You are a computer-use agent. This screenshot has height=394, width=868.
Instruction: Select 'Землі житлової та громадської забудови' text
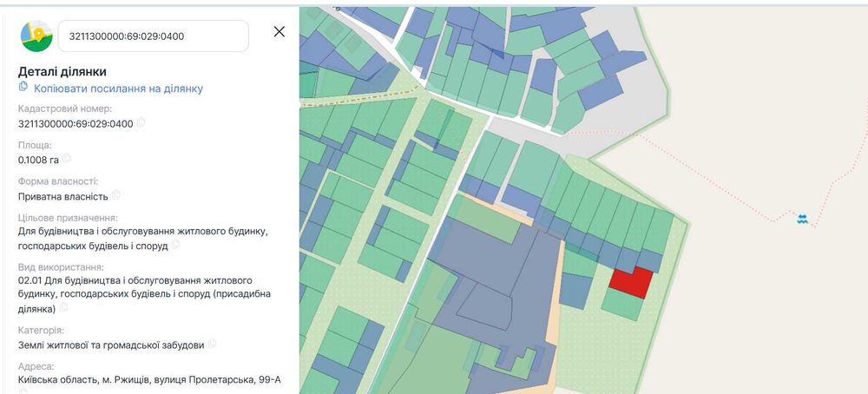[x=111, y=345]
